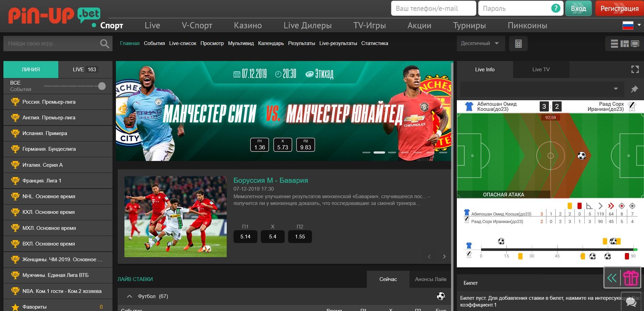Open the bet calculator icon

(518, 44)
